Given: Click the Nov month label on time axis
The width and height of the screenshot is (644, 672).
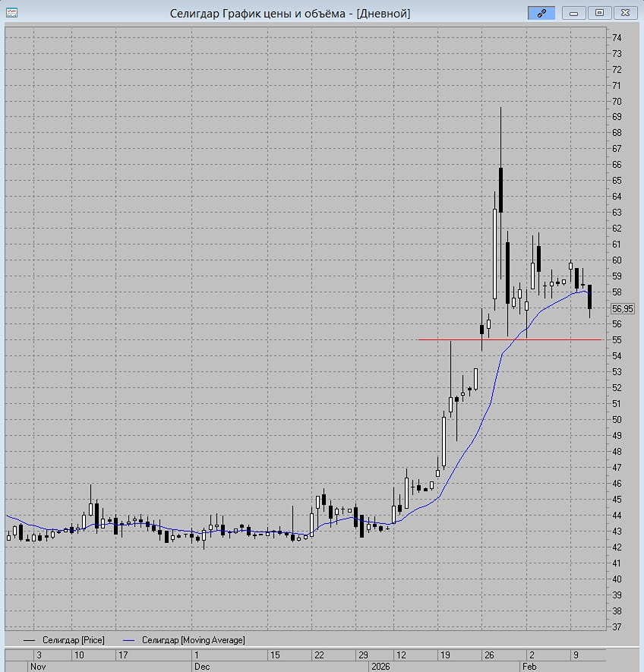Looking at the screenshot, I should point(38,667).
